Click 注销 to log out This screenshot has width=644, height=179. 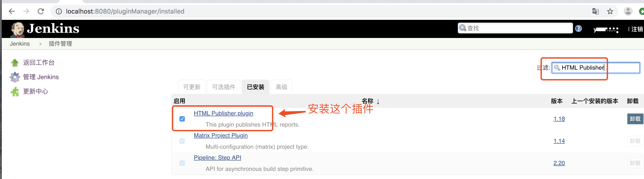point(637,29)
